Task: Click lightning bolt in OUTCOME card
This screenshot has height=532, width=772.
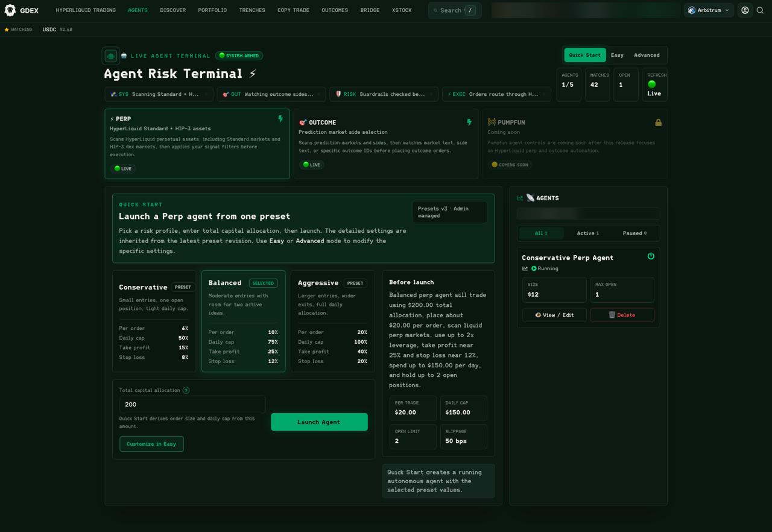Action: 469,122
